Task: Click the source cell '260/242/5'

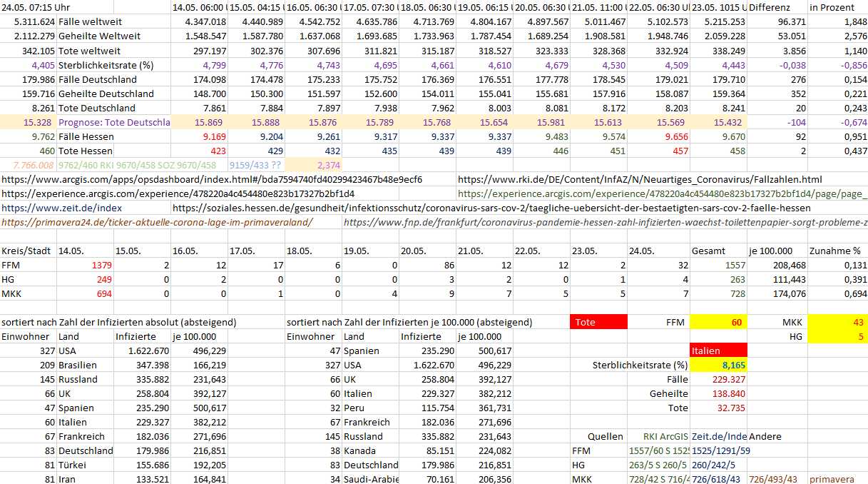Action: [x=715, y=465]
